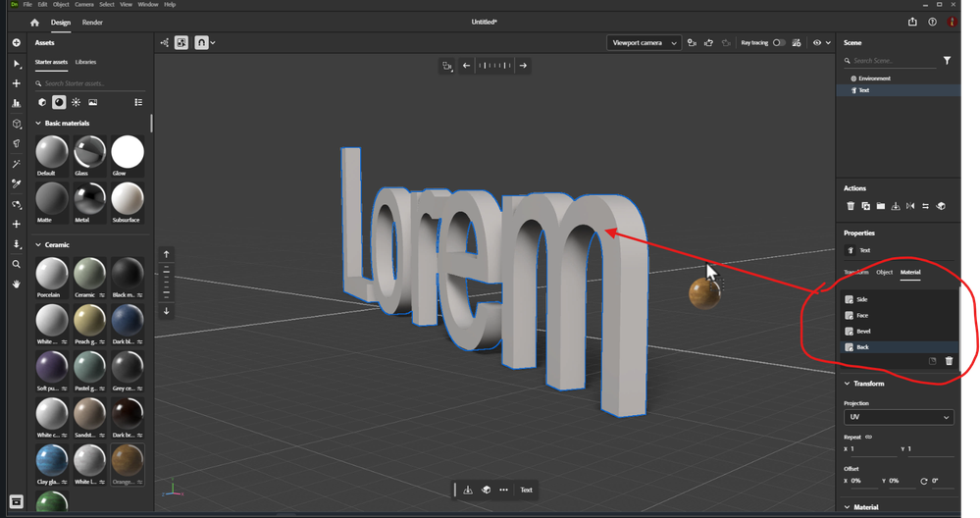980x518 pixels.
Task: Filter assets by images icon
Action: pos(92,102)
